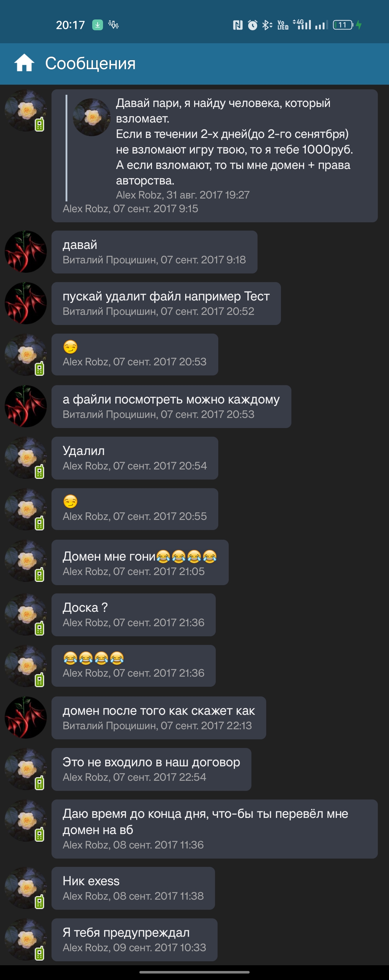Screen dimensions: 389x980
Task: Select the 'давай' message bubble
Action: tap(155, 252)
